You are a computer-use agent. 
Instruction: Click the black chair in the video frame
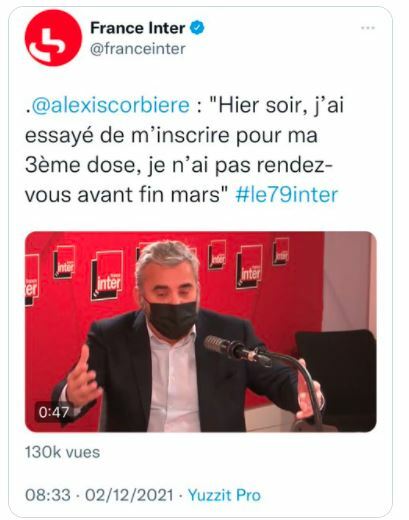[x=337, y=378]
